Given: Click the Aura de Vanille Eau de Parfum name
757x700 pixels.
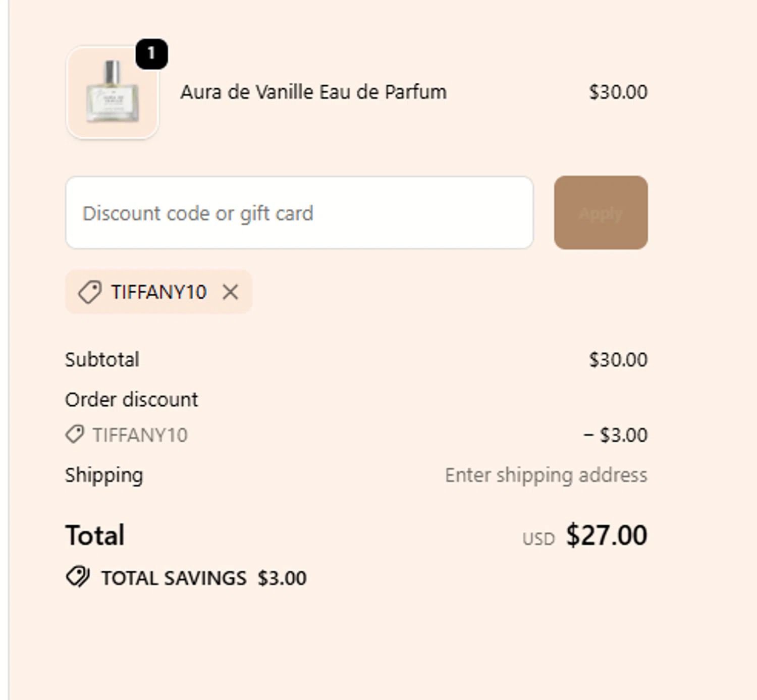Looking at the screenshot, I should tap(313, 92).
